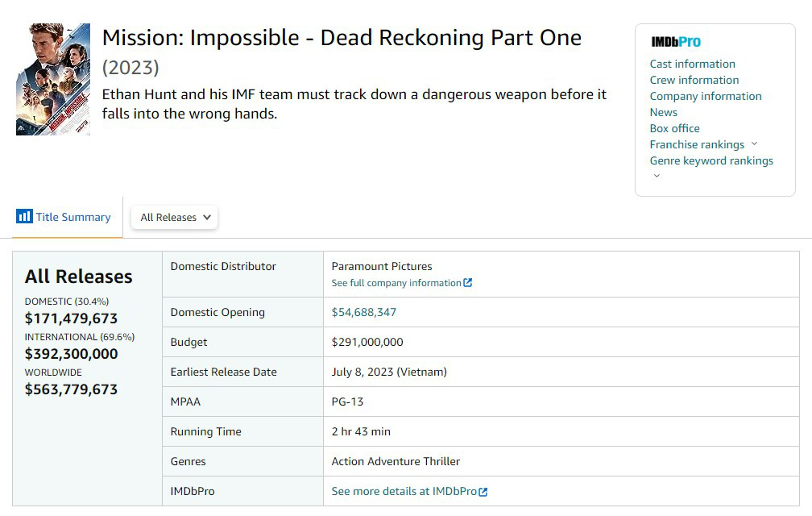Open the All Releases dropdown

[x=175, y=217]
